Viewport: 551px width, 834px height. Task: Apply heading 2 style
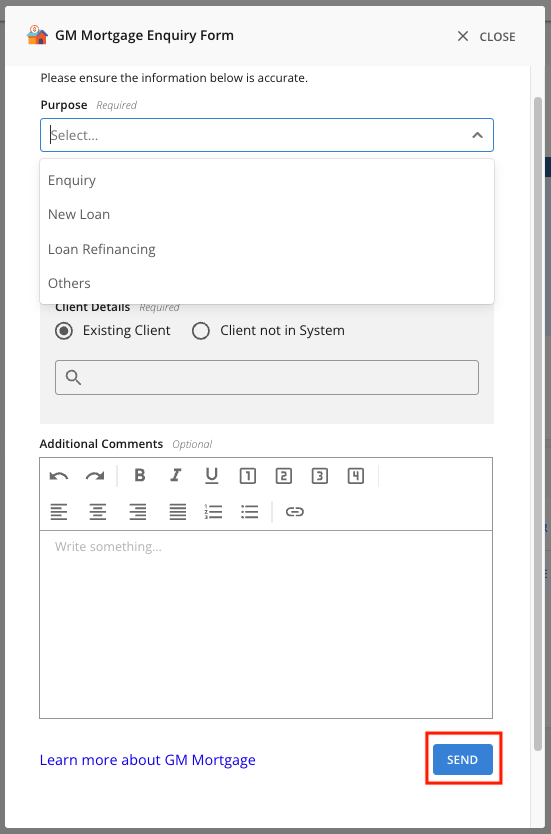(283, 476)
